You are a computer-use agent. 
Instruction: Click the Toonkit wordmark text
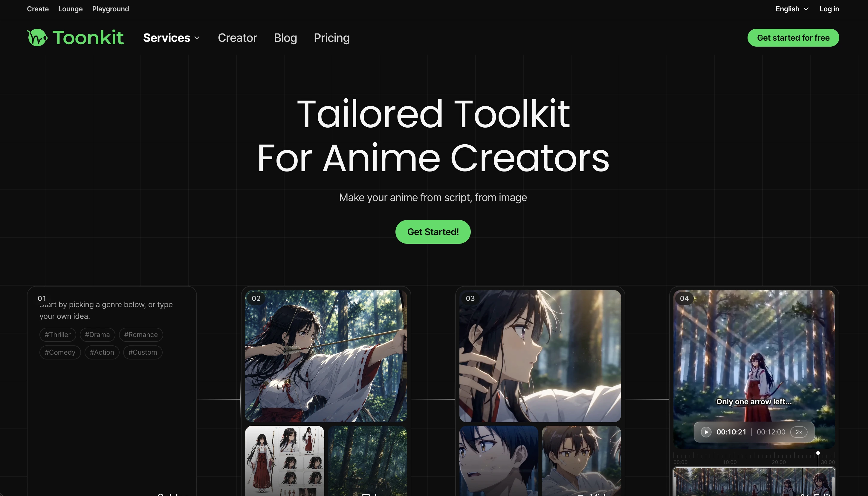click(x=88, y=37)
